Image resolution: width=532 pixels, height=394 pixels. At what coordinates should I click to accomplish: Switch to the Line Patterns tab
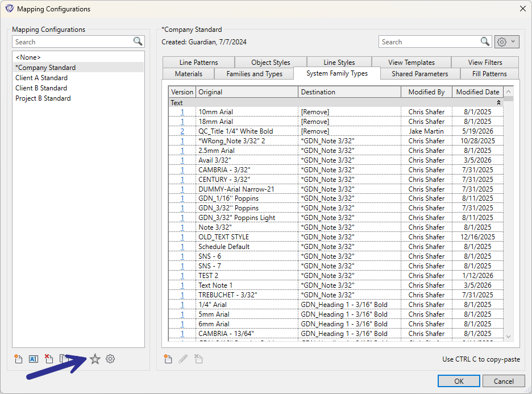click(198, 63)
